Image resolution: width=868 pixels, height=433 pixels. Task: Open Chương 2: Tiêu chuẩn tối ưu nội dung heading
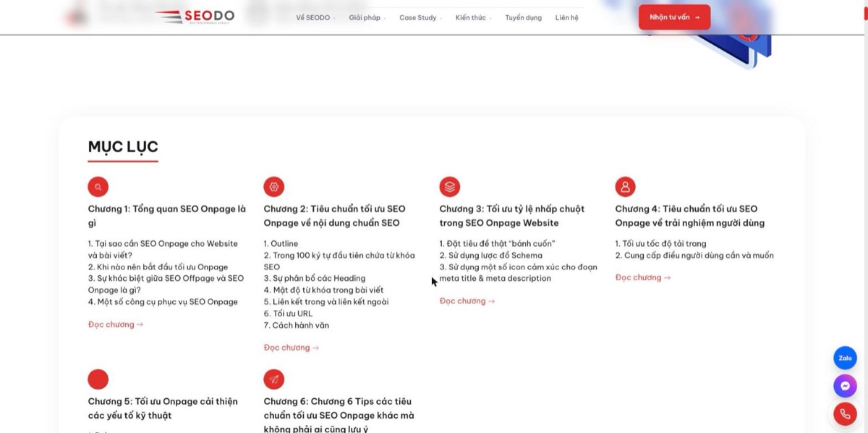[x=335, y=216]
